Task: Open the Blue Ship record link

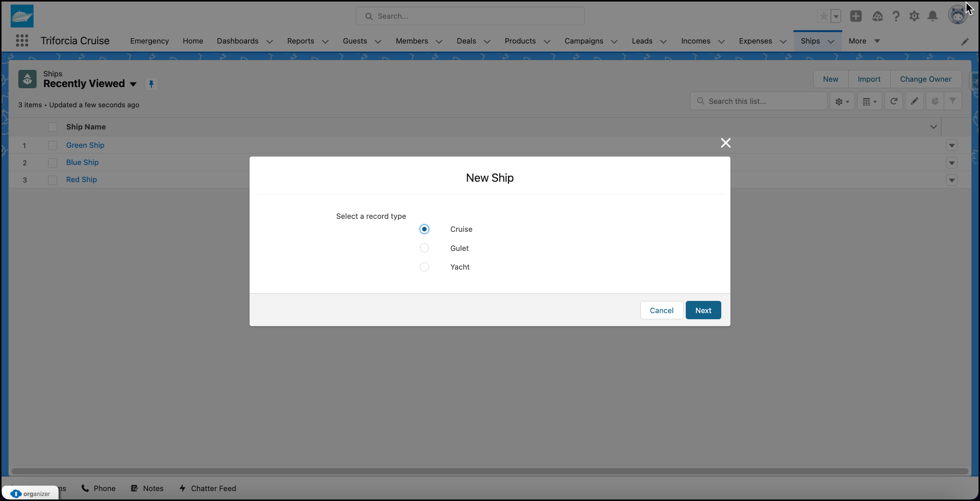Action: tap(82, 162)
